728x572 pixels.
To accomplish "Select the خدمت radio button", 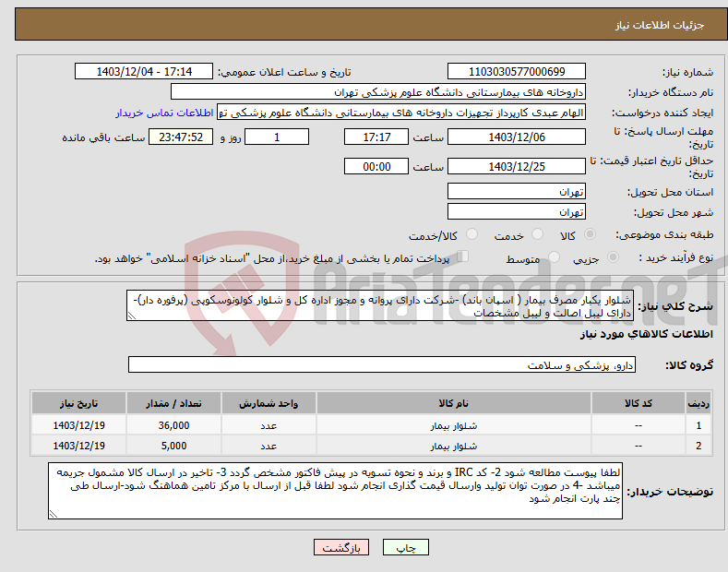I will [x=537, y=234].
